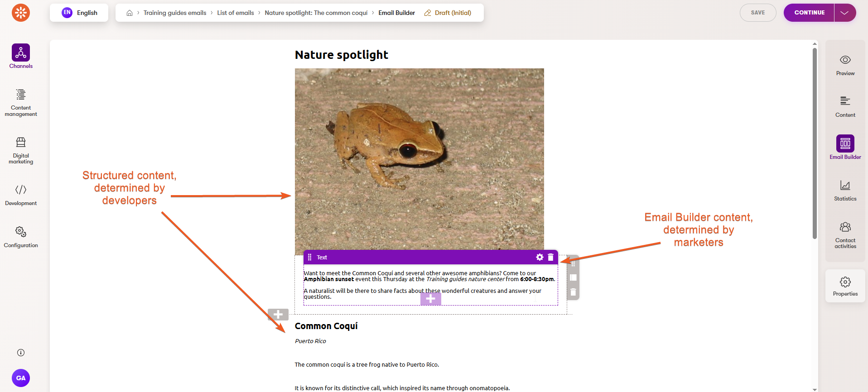868x392 pixels.
Task: Add widget with purple plus button
Action: [x=430, y=299]
